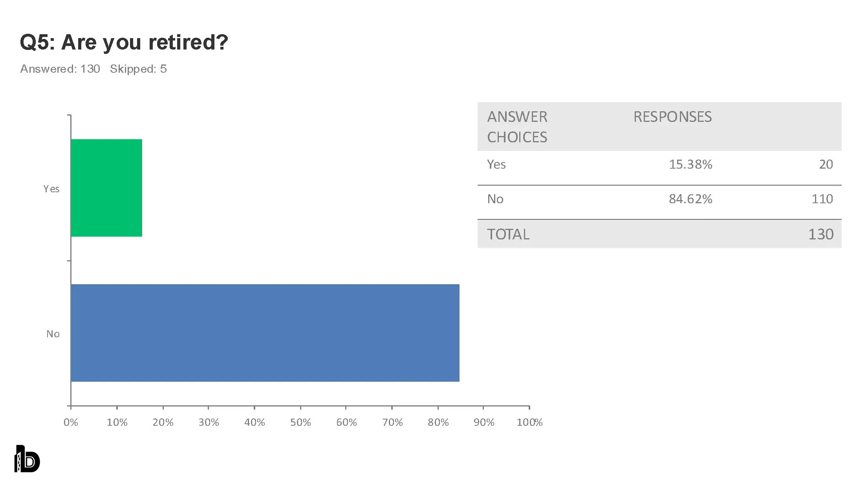Click the Yes axis label on chart
This screenshot has width=868, height=480.
[x=51, y=189]
